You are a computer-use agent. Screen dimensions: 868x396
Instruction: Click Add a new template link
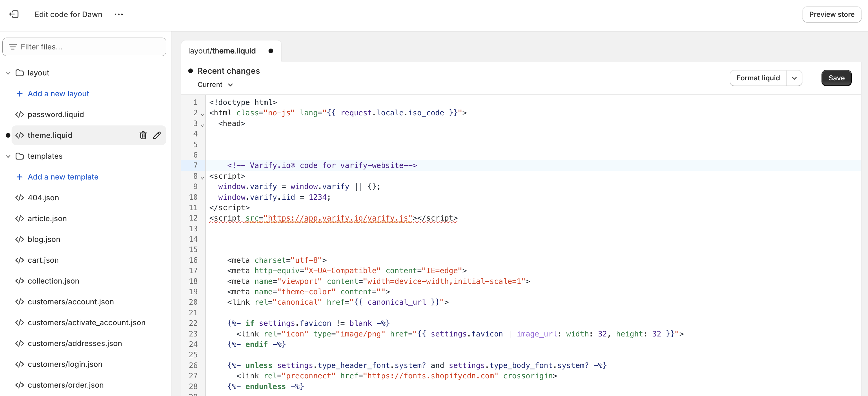pos(63,177)
